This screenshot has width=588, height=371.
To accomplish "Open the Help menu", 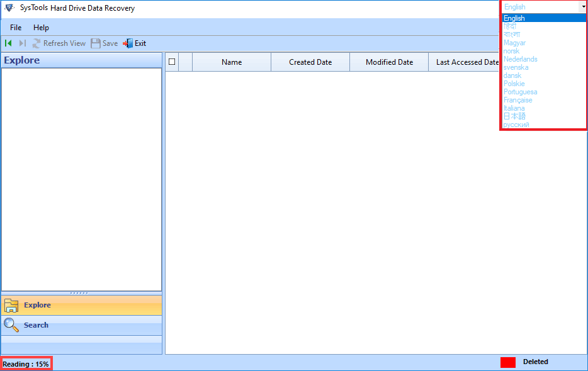I will pos(41,28).
